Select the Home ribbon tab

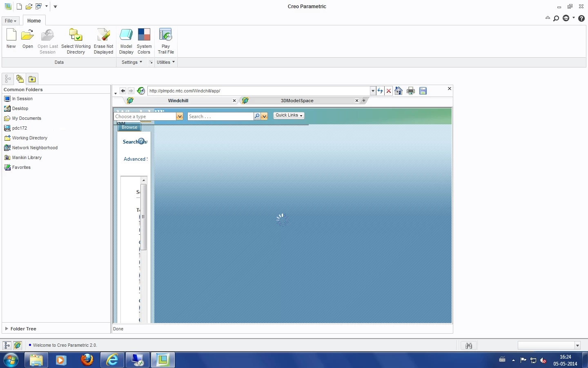[34, 21]
